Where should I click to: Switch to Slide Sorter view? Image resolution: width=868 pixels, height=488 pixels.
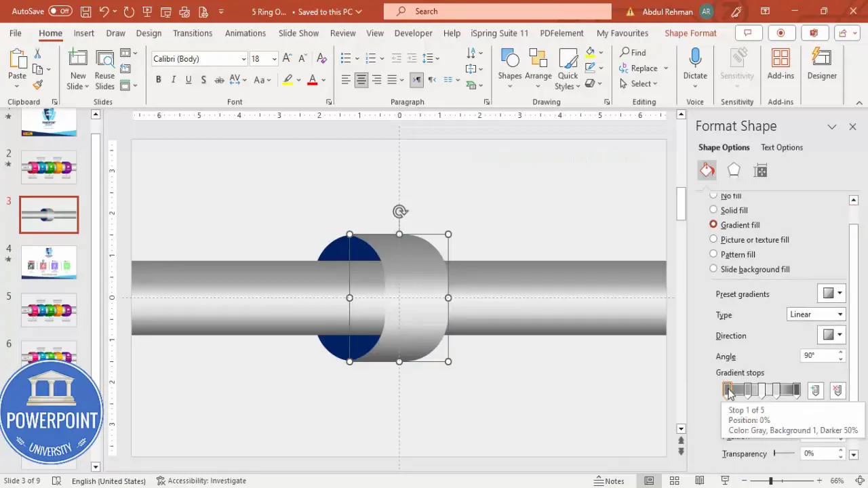tap(675, 481)
